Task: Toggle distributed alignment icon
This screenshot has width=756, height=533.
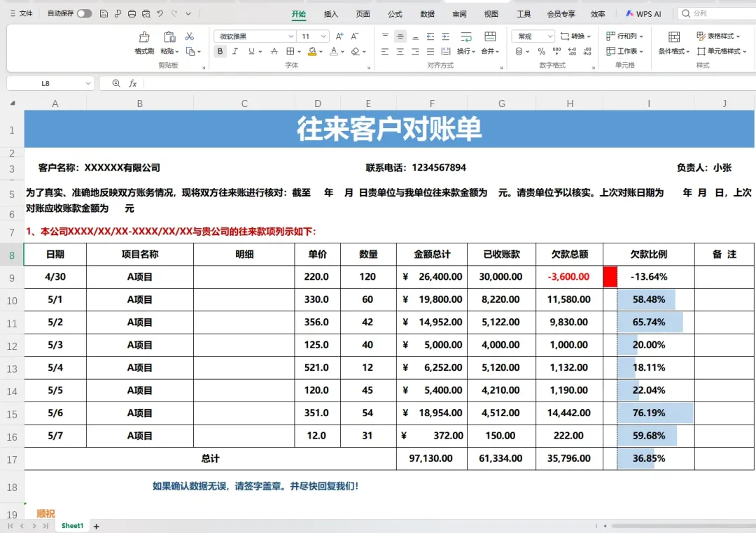Action: [446, 51]
